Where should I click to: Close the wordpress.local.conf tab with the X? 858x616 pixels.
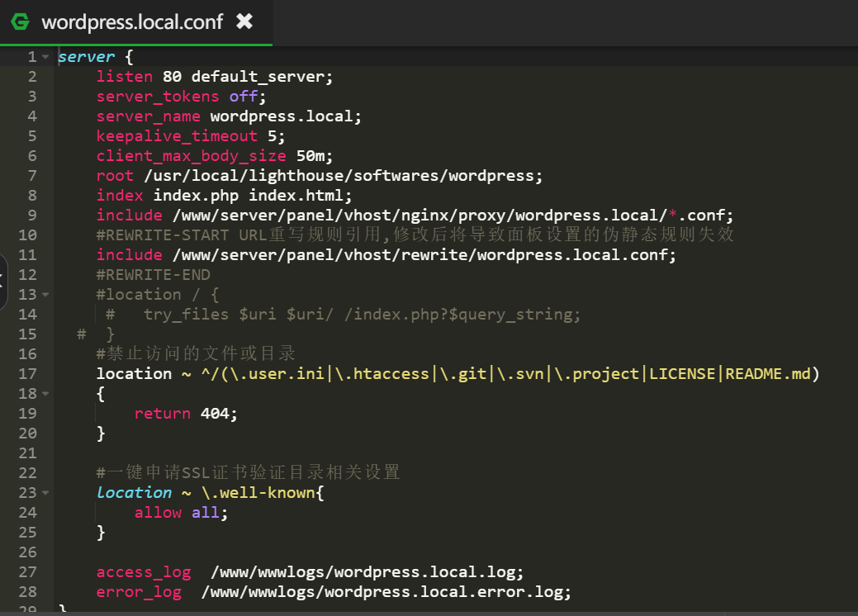click(x=244, y=22)
